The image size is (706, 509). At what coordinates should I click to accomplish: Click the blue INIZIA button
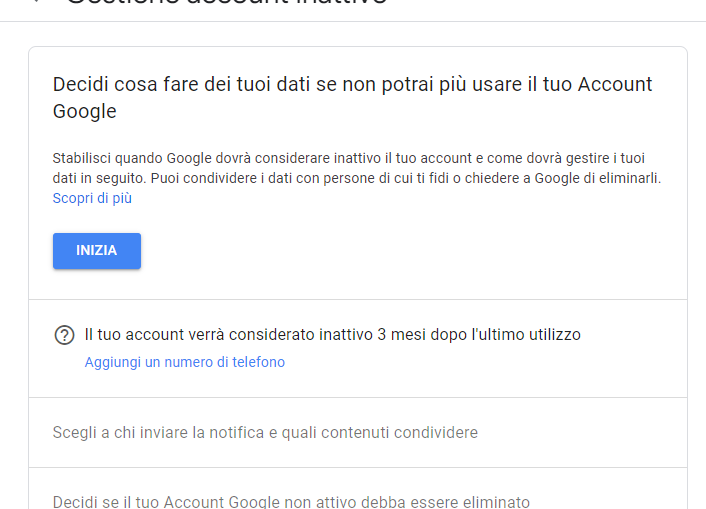[x=97, y=251]
